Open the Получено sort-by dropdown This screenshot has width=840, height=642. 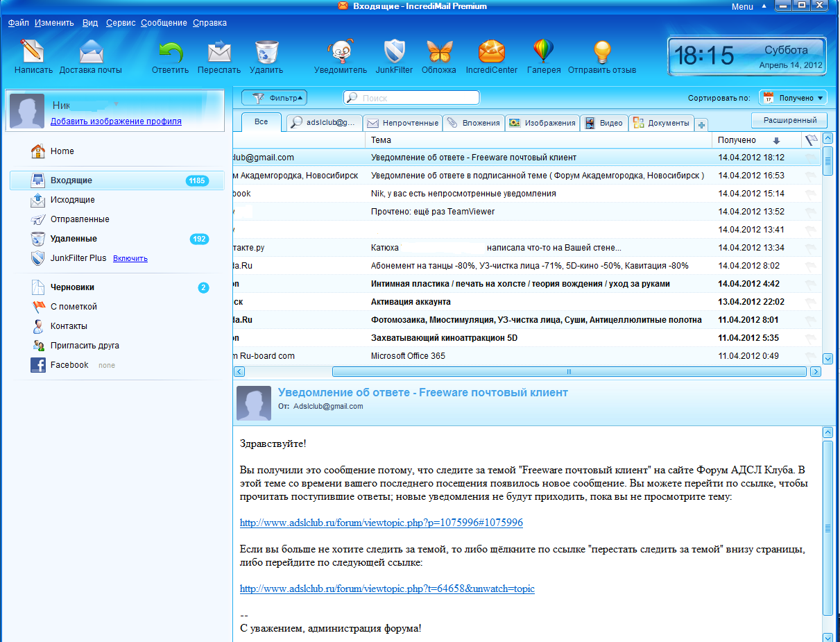click(793, 98)
